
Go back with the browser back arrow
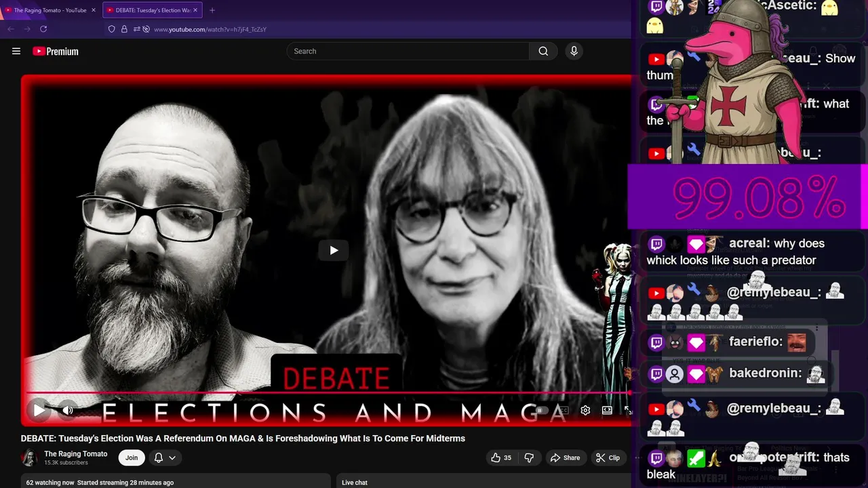pyautogui.click(x=11, y=29)
